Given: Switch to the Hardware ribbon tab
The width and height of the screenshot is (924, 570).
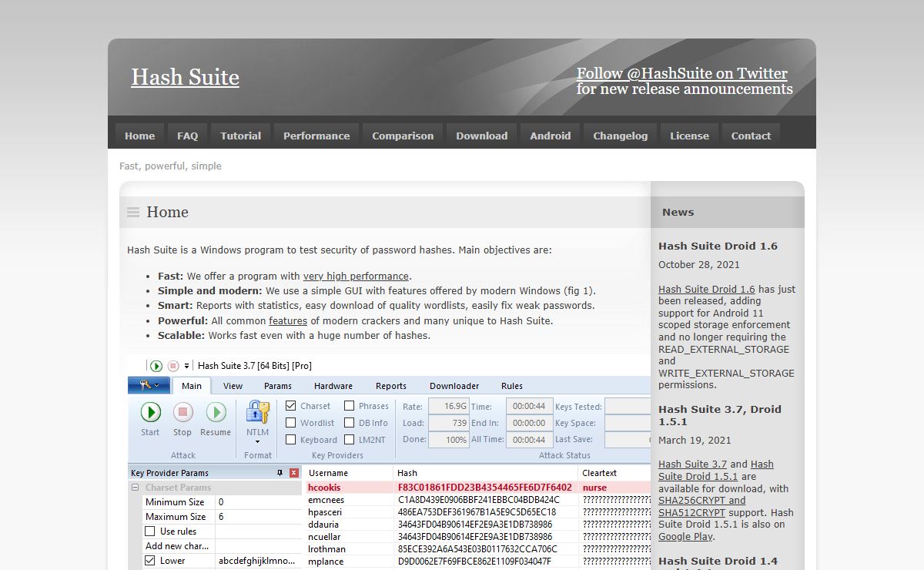Looking at the screenshot, I should pos(333,386).
